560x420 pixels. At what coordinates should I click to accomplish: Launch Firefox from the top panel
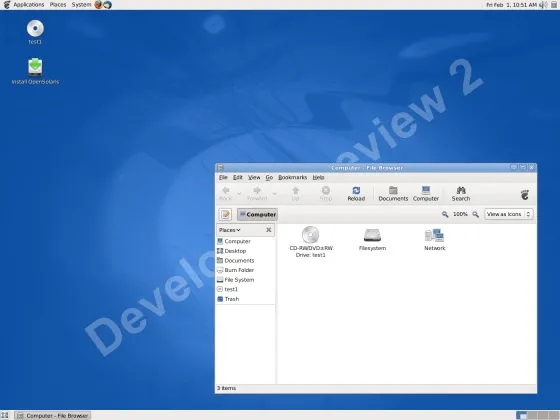98,5
